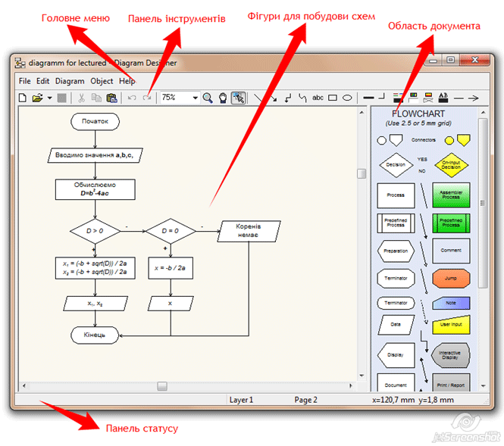
Task: Click canvas vertical scrollbar down arrow
Action: 362,376
